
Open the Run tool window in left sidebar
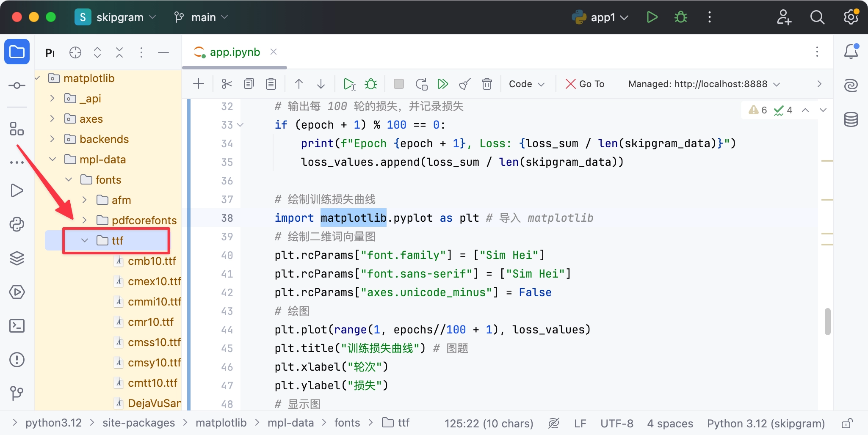17,190
